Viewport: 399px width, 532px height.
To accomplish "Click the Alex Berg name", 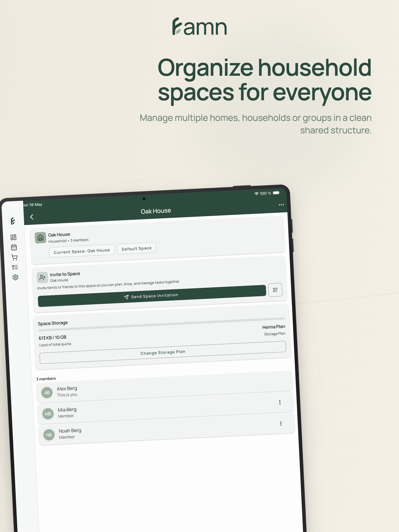I will [67, 388].
